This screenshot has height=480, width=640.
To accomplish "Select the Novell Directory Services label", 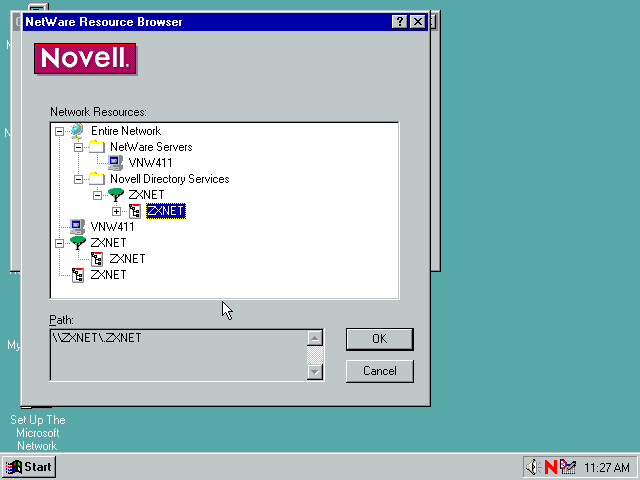I will tap(170, 179).
